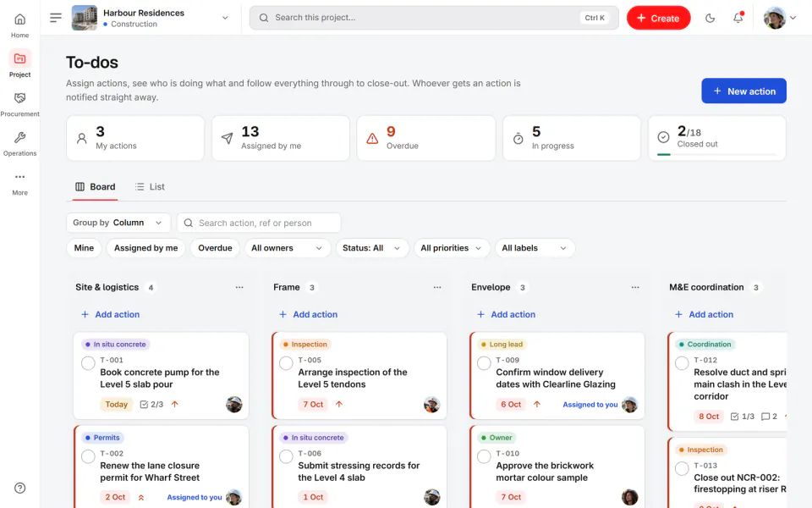Click the priority arrow on T-001 card
The image size is (812, 508).
(x=175, y=405)
